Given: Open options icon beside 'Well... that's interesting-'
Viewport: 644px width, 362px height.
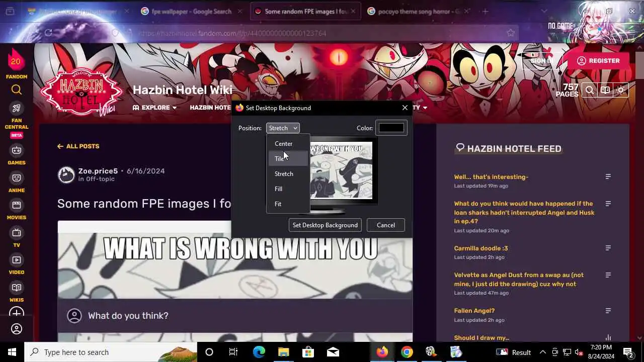Looking at the screenshot, I should point(608,176).
